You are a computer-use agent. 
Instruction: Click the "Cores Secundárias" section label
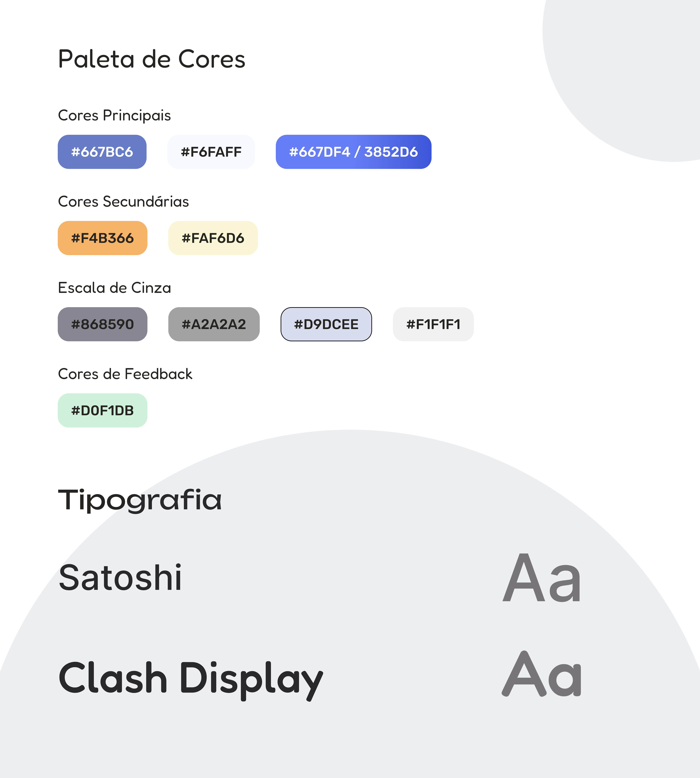(x=123, y=202)
